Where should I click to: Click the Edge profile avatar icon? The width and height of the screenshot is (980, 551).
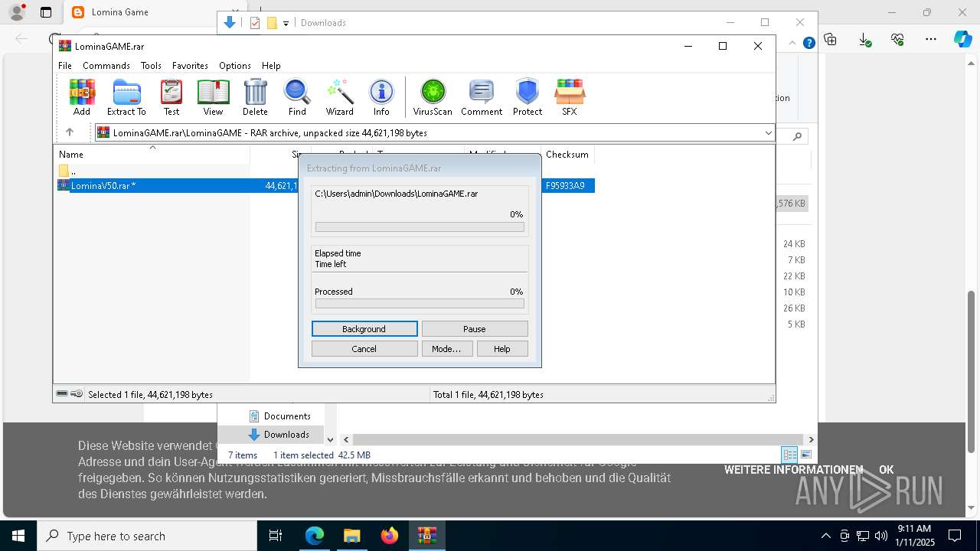[x=17, y=12]
